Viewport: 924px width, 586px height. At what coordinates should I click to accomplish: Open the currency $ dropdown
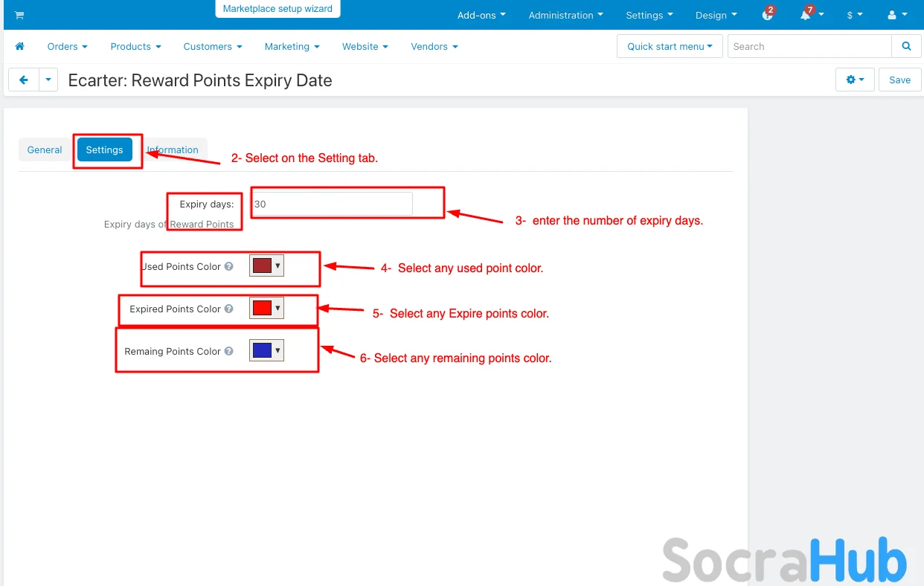855,15
